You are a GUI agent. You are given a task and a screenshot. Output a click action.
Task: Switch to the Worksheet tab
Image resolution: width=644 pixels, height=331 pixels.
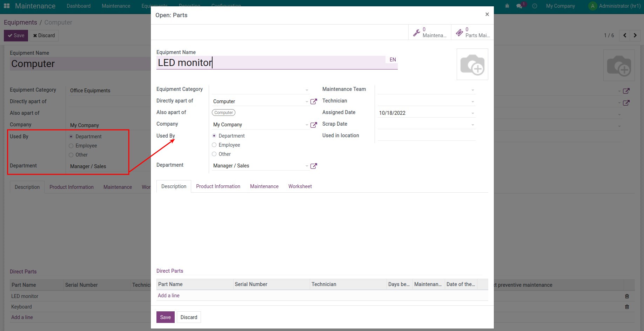300,186
